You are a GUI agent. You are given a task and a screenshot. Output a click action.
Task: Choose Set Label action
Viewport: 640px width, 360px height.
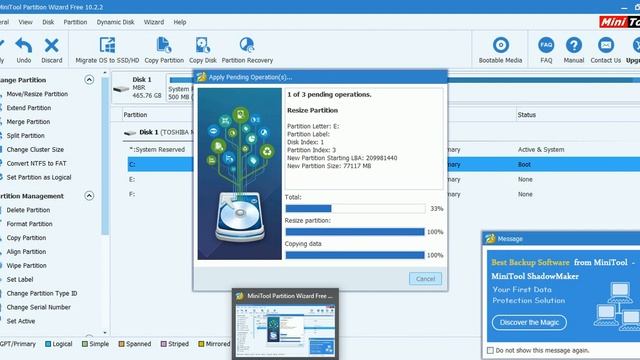[x=20, y=279]
